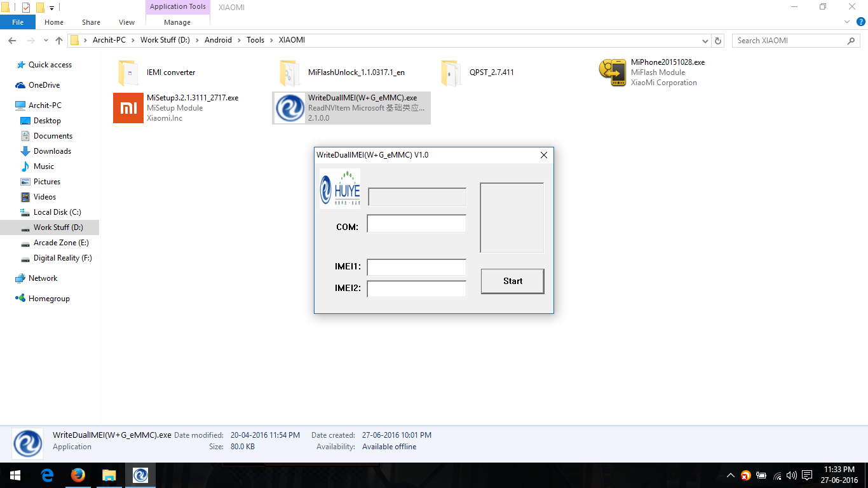868x488 pixels.
Task: Click XIAOMI in the address bar path
Action: (292, 40)
